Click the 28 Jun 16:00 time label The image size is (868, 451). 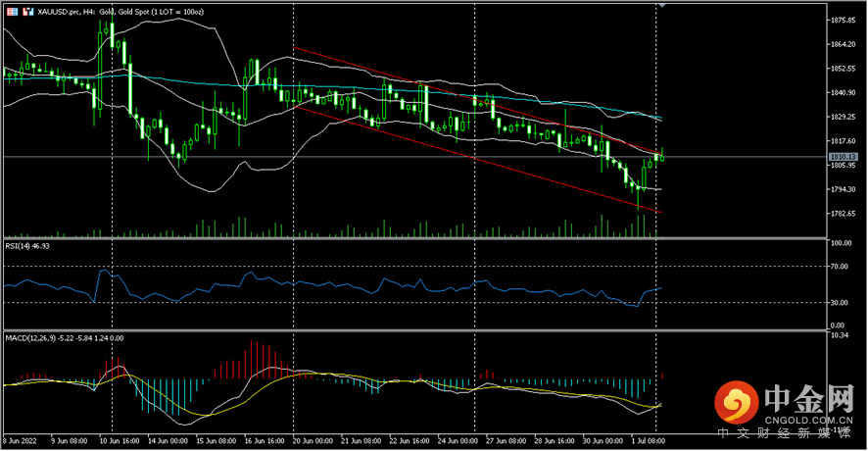point(555,441)
